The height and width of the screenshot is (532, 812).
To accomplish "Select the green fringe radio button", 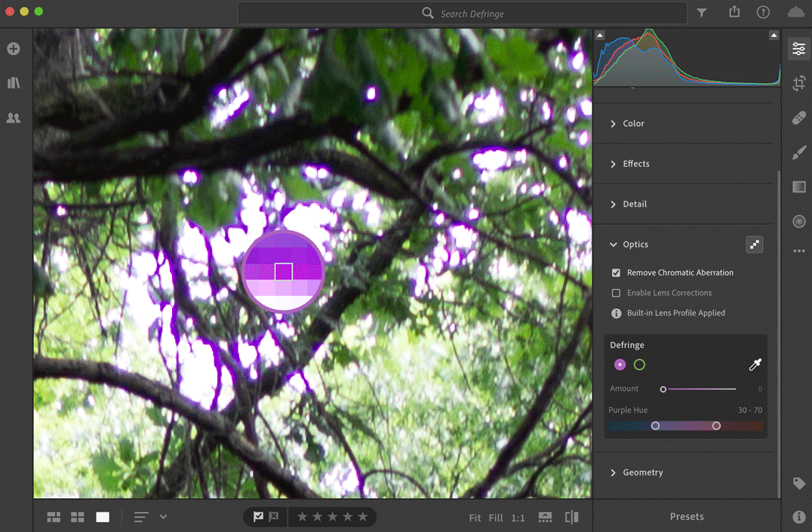I will pos(639,365).
